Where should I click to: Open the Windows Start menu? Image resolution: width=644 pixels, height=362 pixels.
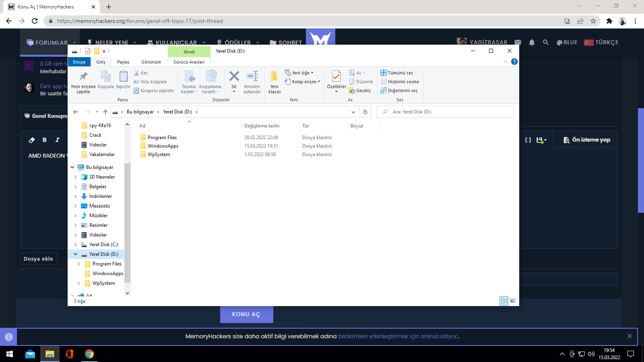pos(10,354)
